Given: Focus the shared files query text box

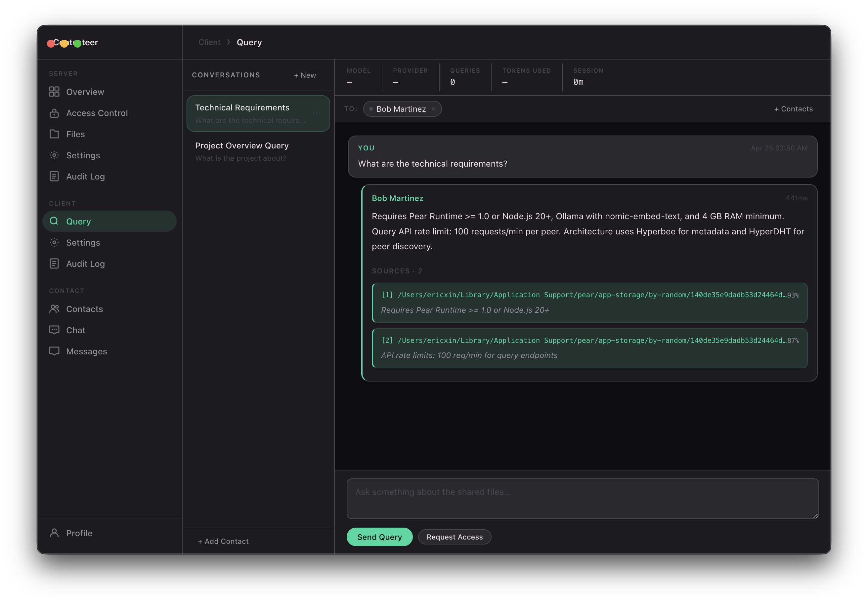Looking at the screenshot, I should pyautogui.click(x=582, y=498).
